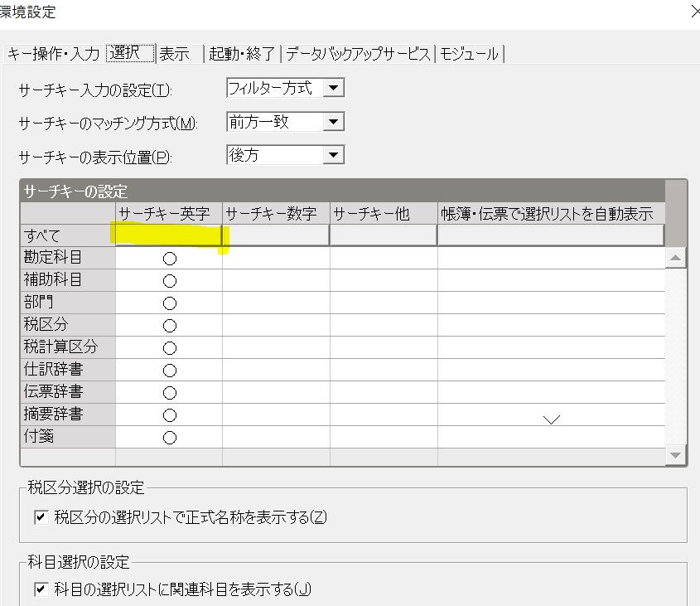Toggle 税区分の選択リストで正式名称を表示する checkbox
The width and height of the screenshot is (700, 606).
coord(40,518)
